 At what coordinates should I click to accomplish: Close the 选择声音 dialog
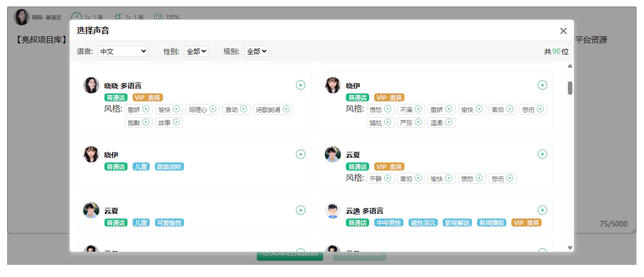point(563,31)
